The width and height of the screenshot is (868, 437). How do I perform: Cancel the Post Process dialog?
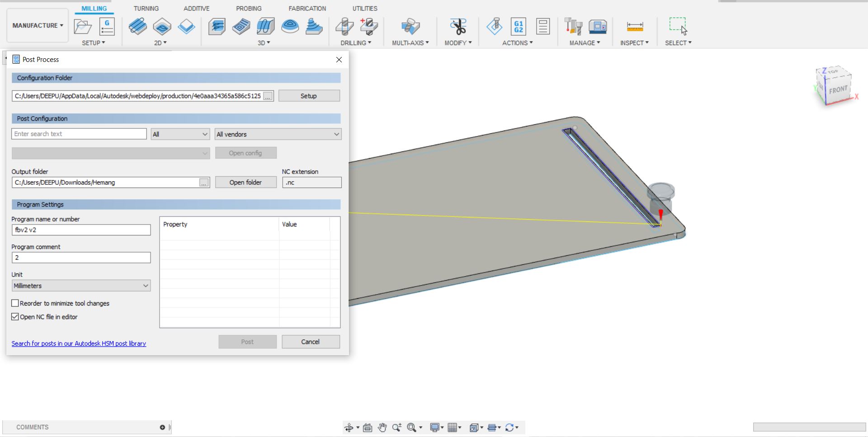(311, 342)
